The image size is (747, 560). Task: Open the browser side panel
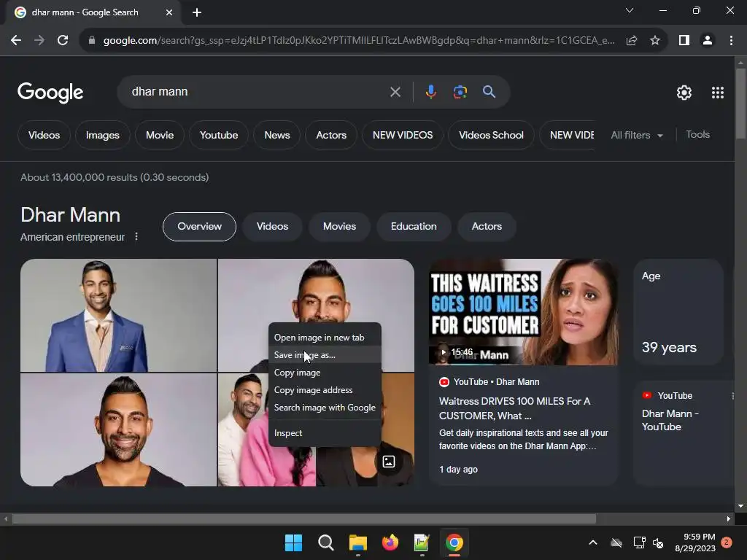click(x=684, y=41)
